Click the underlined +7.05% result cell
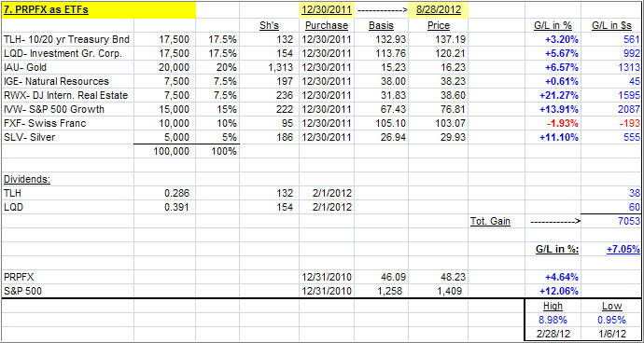644x343 pixels. (612, 249)
